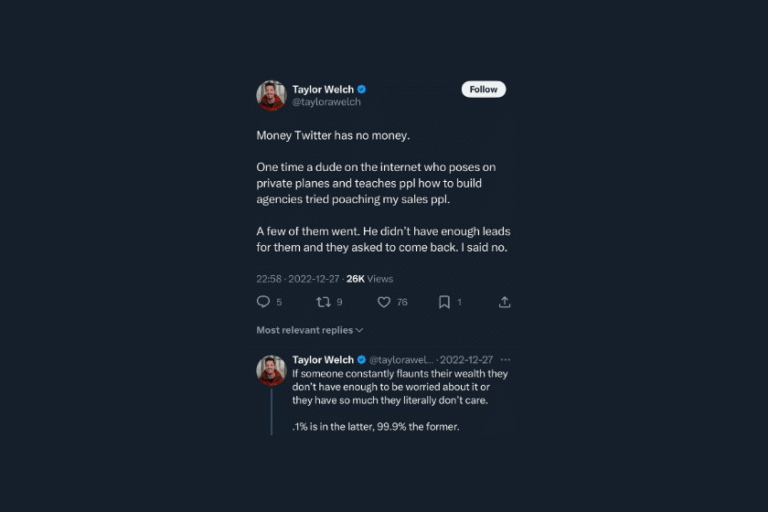Viewport: 768px width, 512px height.
Task: Open the three-dot more menu on the reply
Action: 505,359
